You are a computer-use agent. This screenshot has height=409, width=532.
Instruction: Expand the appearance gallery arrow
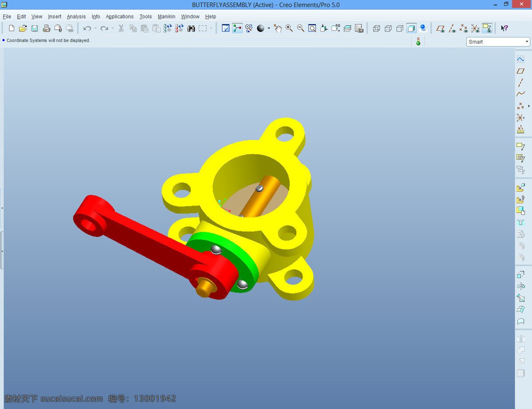[269, 28]
